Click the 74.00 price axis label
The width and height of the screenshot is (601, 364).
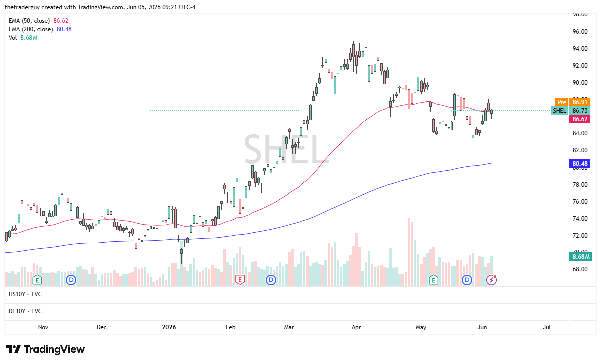580,219
